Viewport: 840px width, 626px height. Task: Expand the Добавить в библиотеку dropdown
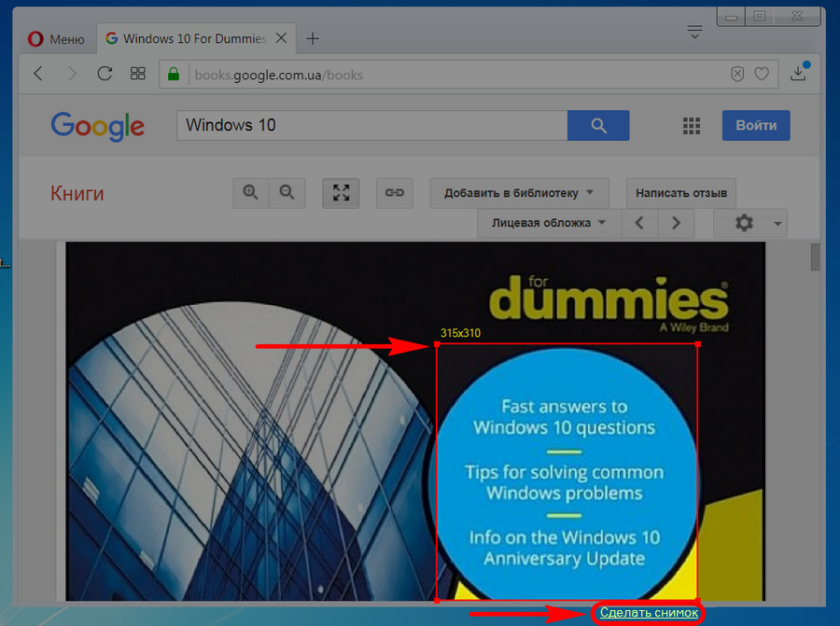(519, 193)
